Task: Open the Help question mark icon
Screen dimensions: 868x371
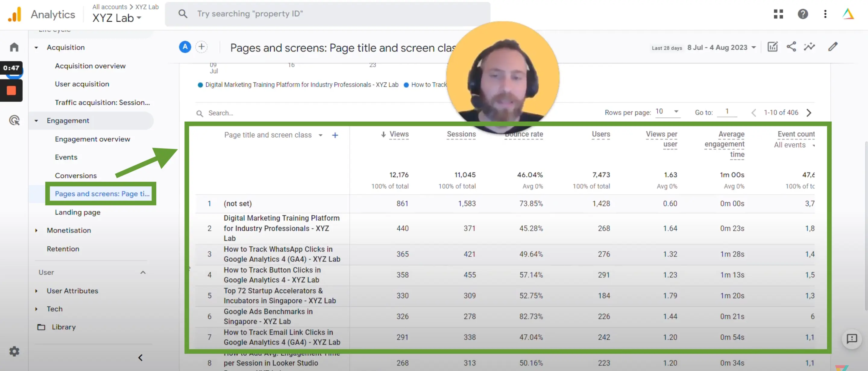Action: point(803,14)
